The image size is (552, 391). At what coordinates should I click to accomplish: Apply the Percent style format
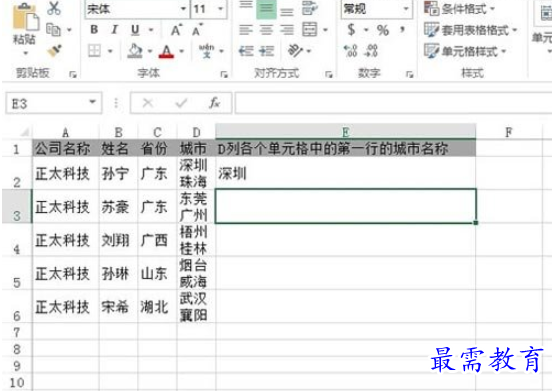click(383, 30)
